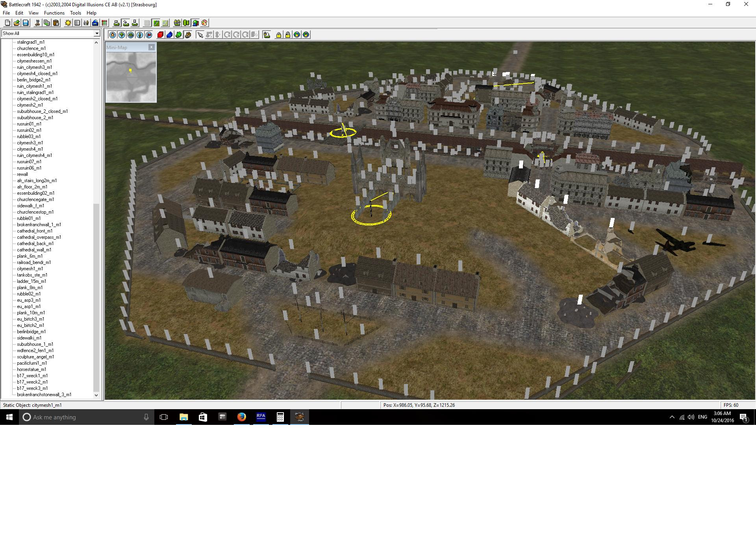Viewport: 756px width, 537px height.
Task: Save the map with the floppy disk icon
Action: (26, 23)
